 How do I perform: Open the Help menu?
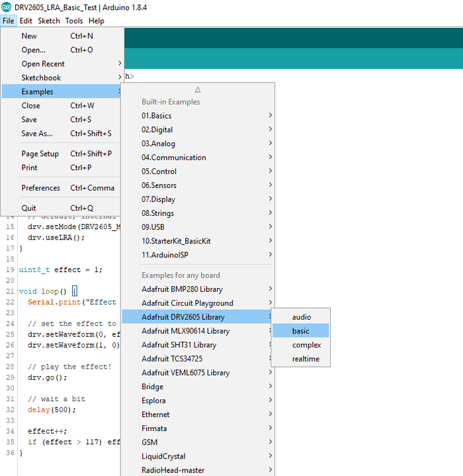(97, 21)
